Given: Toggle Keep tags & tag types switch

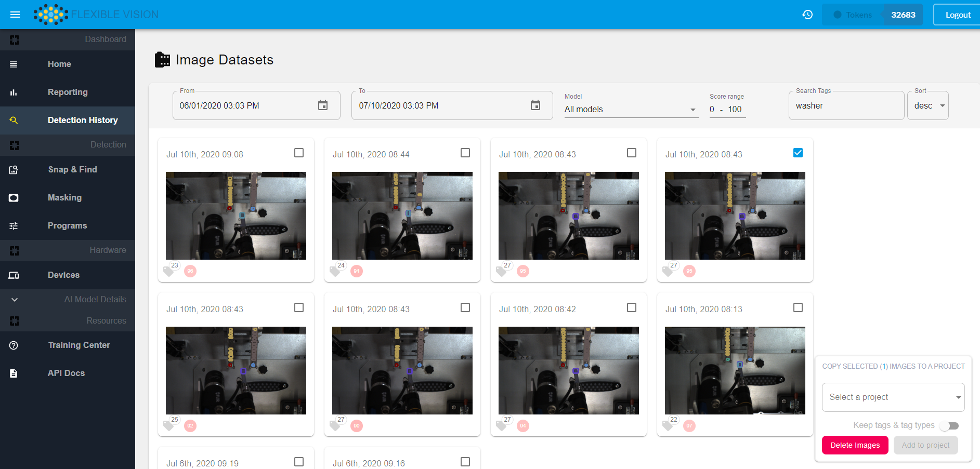Looking at the screenshot, I should coord(949,426).
